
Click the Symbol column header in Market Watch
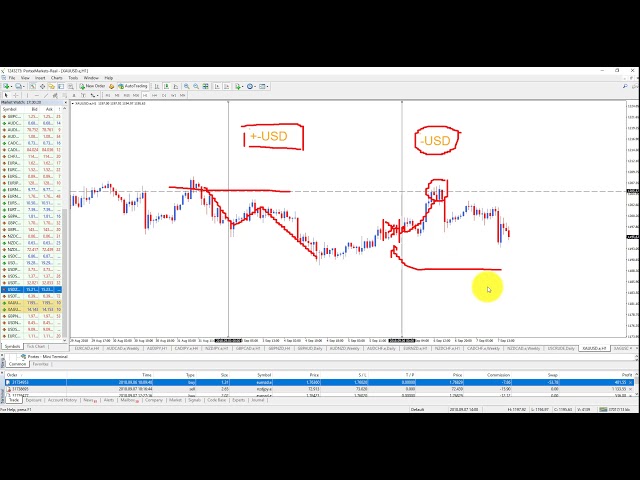click(x=10, y=109)
